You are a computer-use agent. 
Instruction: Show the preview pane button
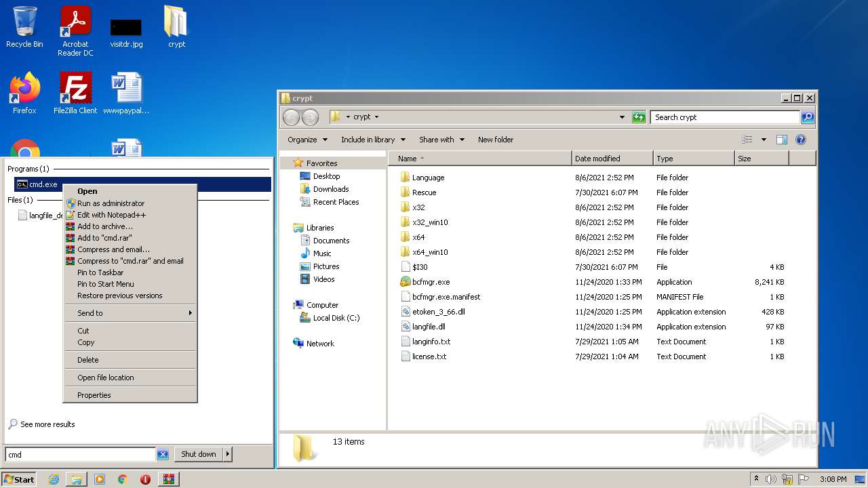[781, 140]
